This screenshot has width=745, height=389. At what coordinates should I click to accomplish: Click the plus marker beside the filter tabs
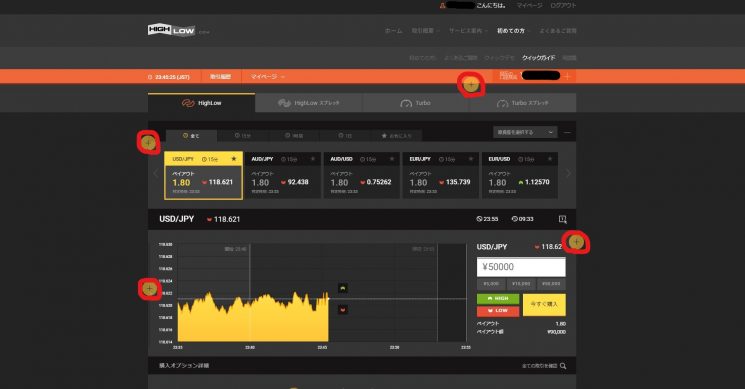tap(149, 142)
